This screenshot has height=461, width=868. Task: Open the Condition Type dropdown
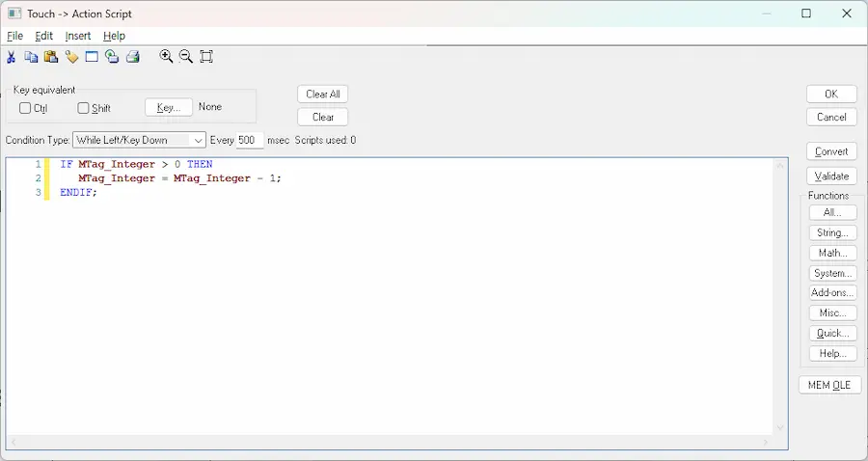tap(139, 140)
